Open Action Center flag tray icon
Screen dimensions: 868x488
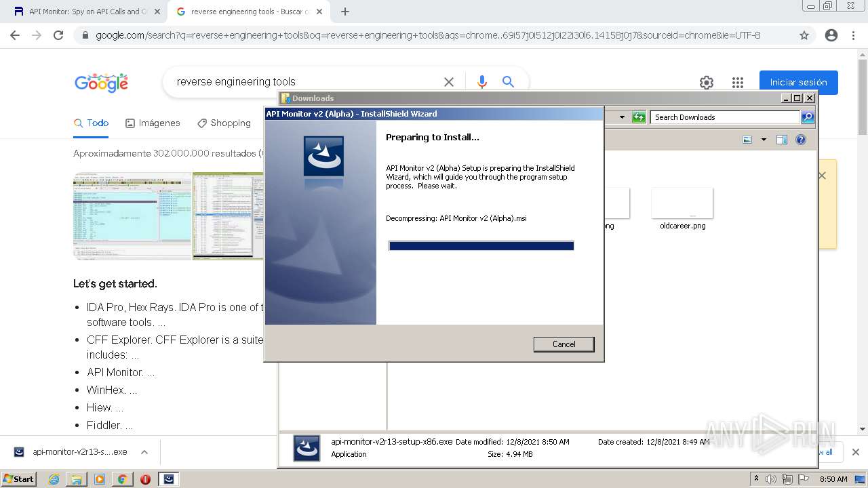point(804,479)
